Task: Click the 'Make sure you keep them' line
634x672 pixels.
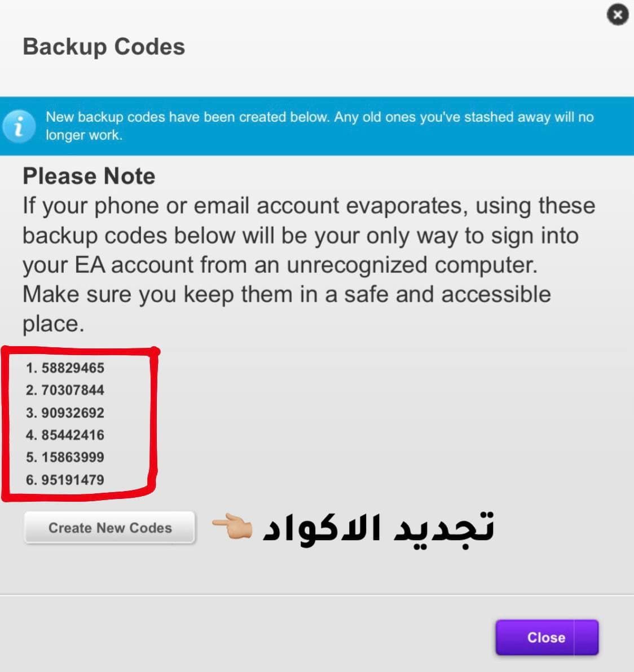Action: pyautogui.click(x=287, y=294)
